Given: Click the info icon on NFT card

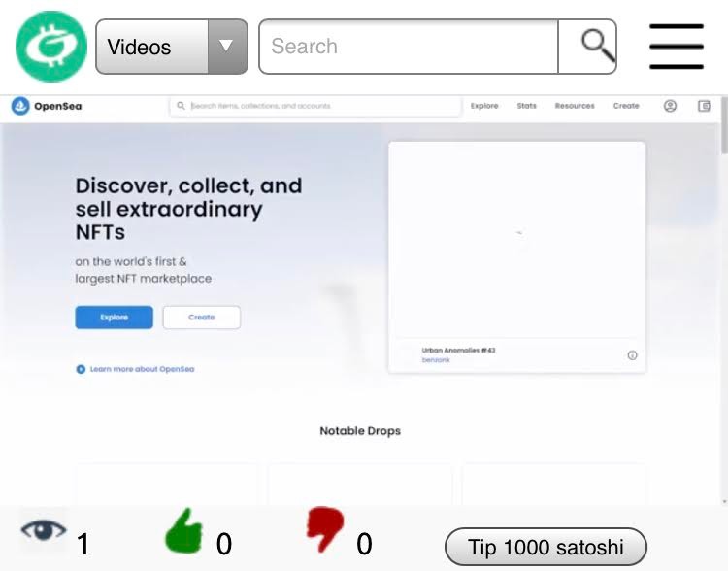Looking at the screenshot, I should tap(632, 355).
